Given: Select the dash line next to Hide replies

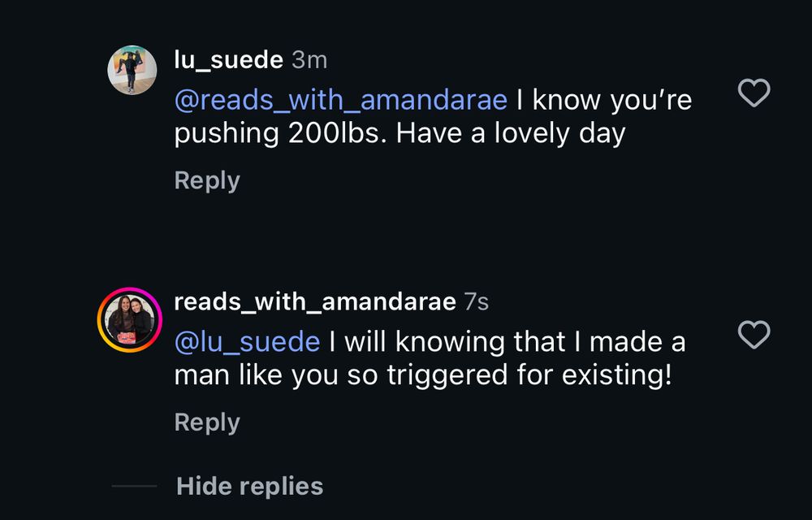Looking at the screenshot, I should click(134, 486).
